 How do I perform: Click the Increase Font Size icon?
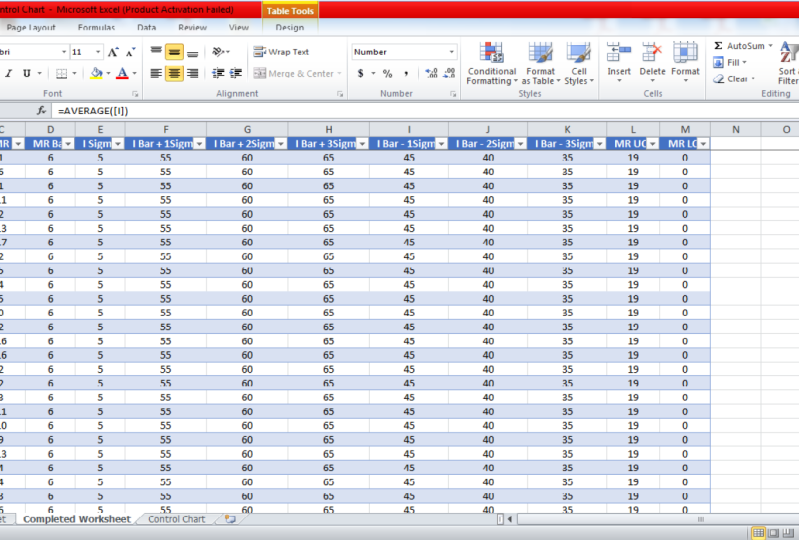coord(113,52)
